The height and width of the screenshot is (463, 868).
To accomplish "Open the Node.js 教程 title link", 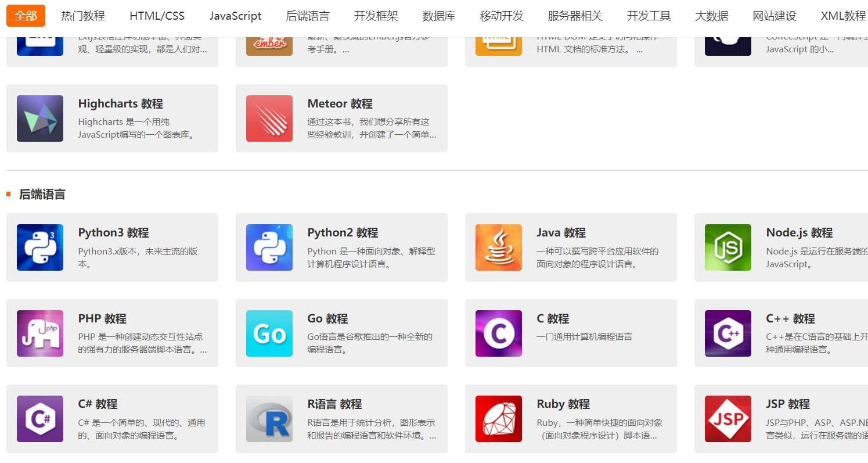I will pyautogui.click(x=799, y=233).
